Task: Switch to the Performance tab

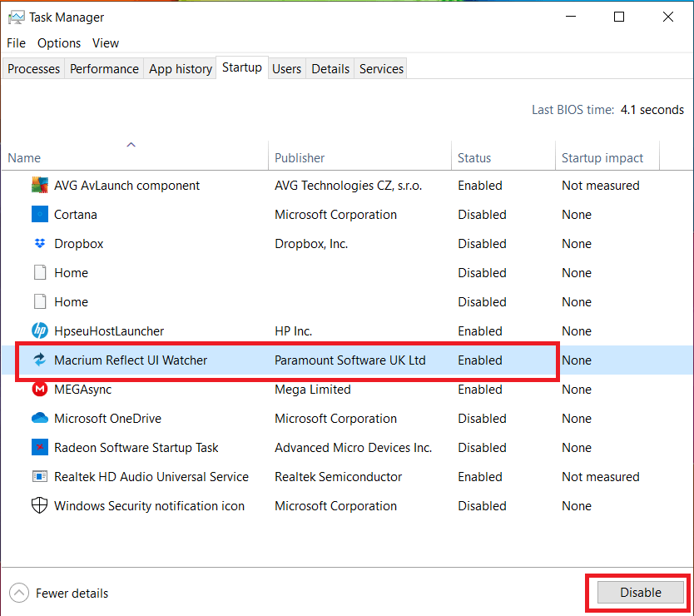Action: tap(104, 68)
